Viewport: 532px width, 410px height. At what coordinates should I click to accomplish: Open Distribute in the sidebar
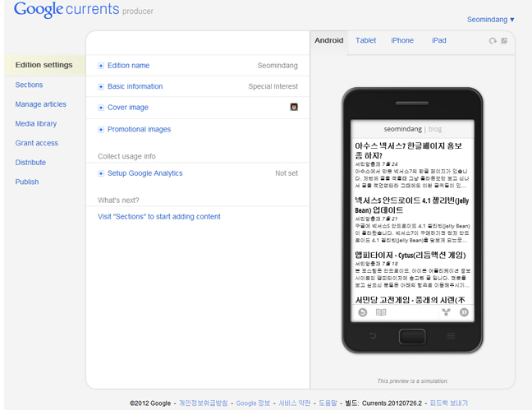pyautogui.click(x=30, y=163)
